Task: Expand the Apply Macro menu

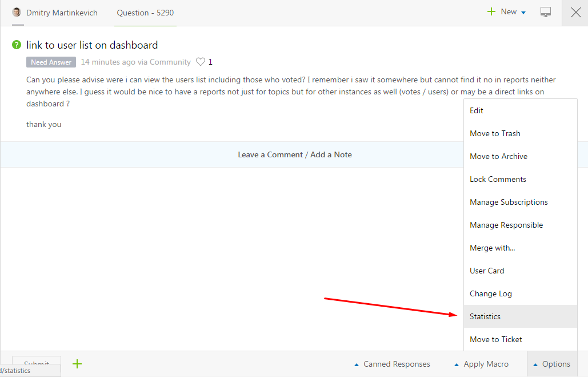Action: 481,364
